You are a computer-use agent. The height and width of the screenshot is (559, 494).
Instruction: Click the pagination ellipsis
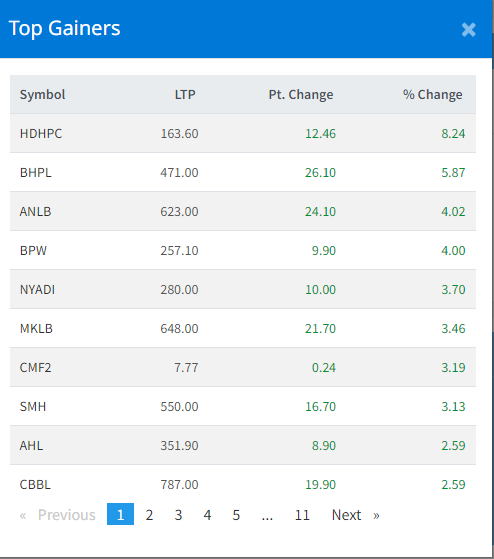[x=267, y=514]
